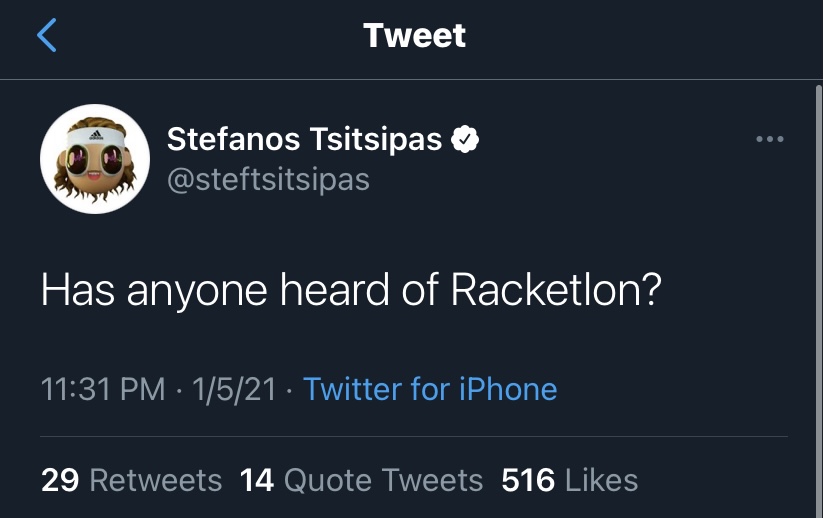Screen dimensions: 823x518
Task: Click the number 516 in the stats row
Action: pyautogui.click(x=528, y=480)
